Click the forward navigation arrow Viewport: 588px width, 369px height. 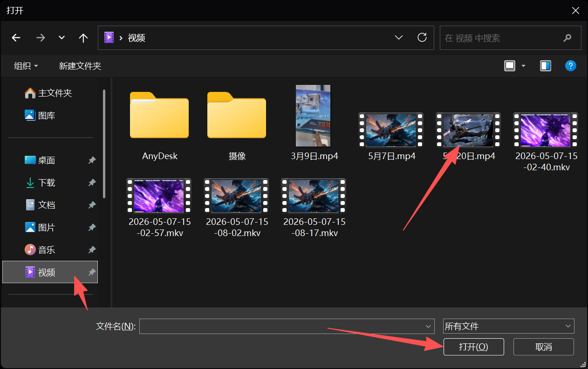pyautogui.click(x=41, y=38)
